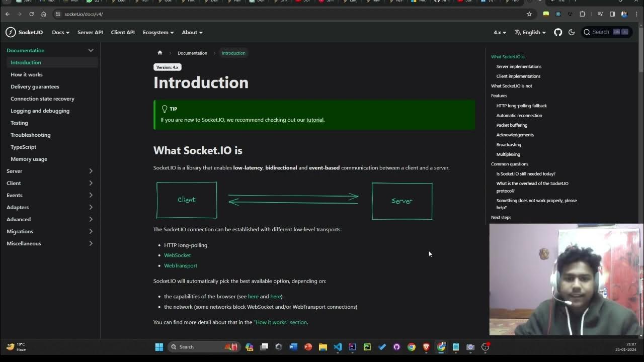
Task: Open Client API in the navbar
Action: tap(123, 32)
